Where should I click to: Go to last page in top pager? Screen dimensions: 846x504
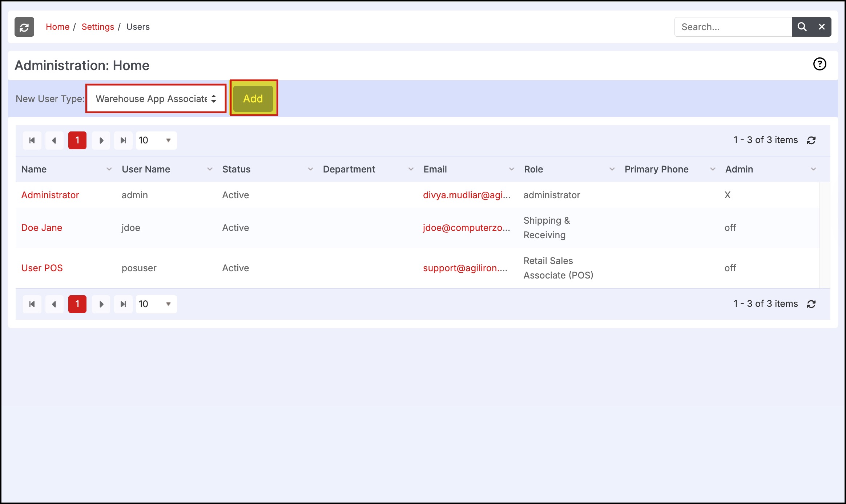(x=123, y=141)
